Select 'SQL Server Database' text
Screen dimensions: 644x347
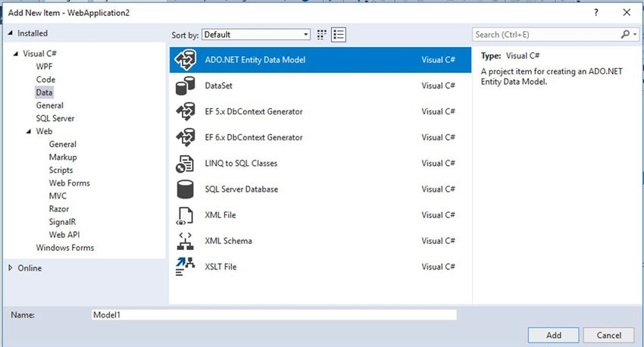click(241, 189)
